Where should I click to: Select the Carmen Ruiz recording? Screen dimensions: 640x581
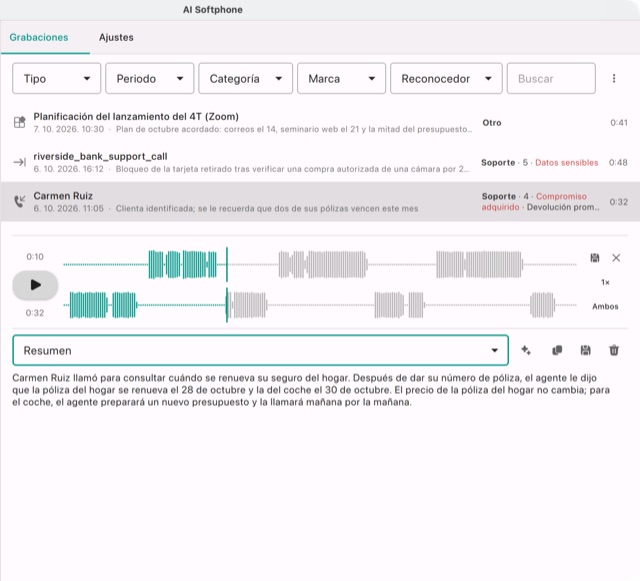pyautogui.click(x=320, y=202)
